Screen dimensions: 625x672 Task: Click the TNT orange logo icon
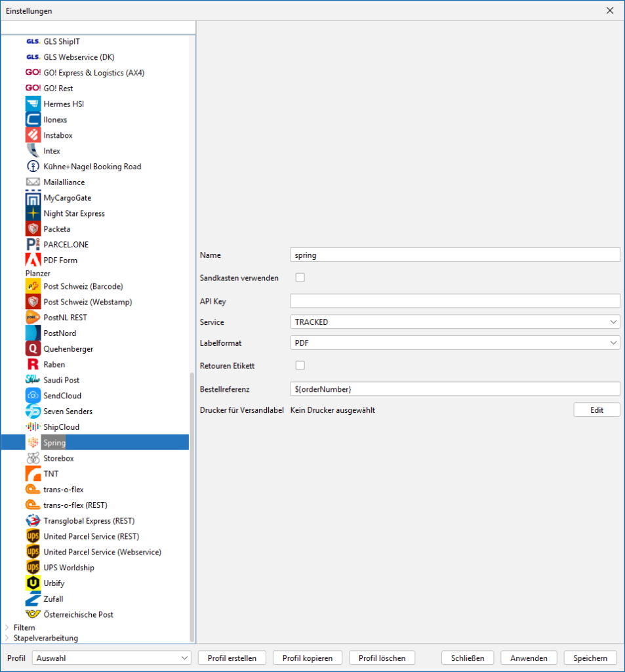tap(33, 474)
